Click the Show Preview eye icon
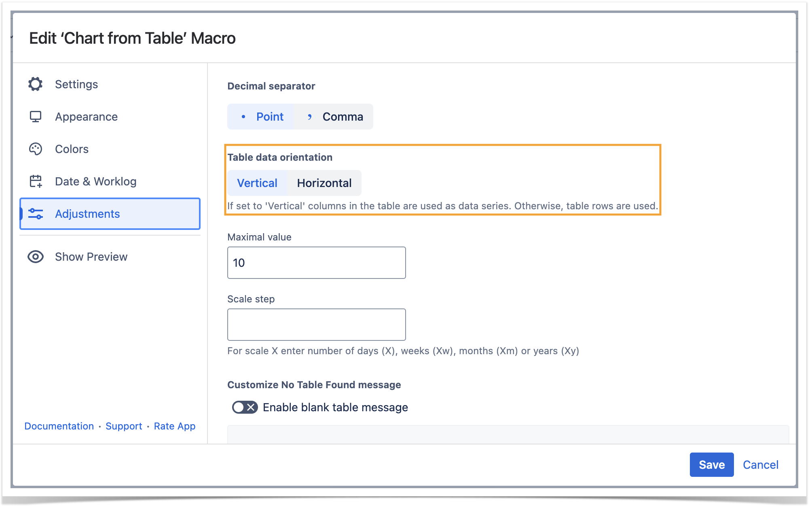812x508 pixels. click(x=36, y=257)
